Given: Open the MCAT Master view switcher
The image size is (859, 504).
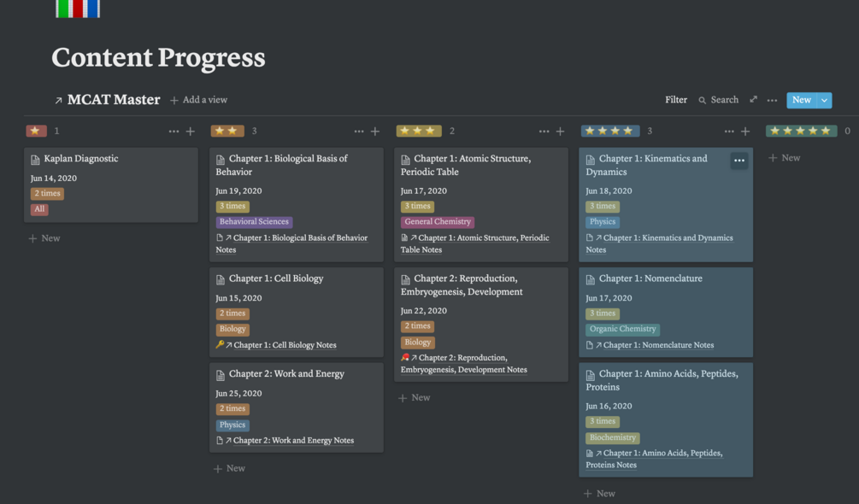Looking at the screenshot, I should 107,100.
